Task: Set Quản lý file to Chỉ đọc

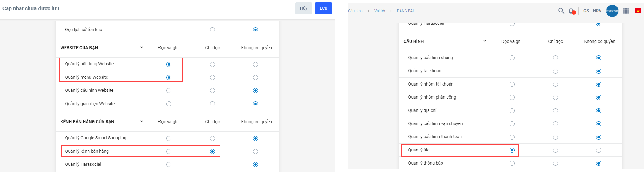Action: pyautogui.click(x=556, y=150)
